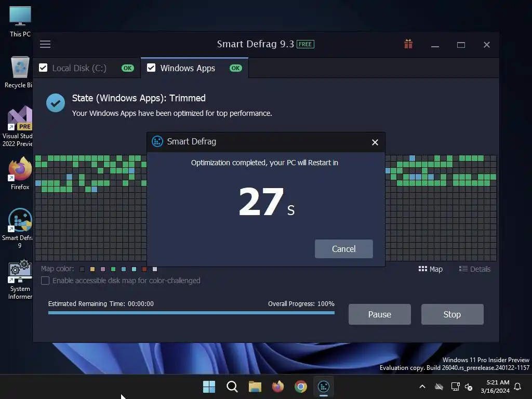Viewport: 532px width, 399px height.
Task: Select the pink map color swatch
Action: pos(103,269)
